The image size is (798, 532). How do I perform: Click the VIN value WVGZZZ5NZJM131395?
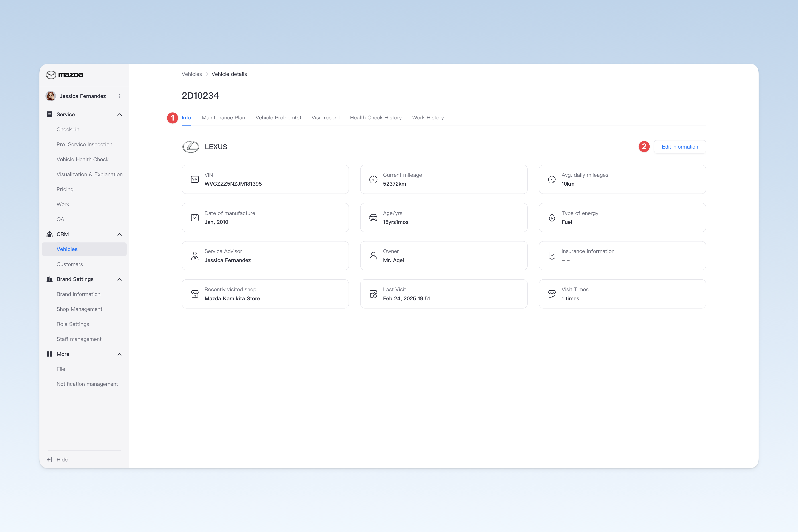[233, 184]
